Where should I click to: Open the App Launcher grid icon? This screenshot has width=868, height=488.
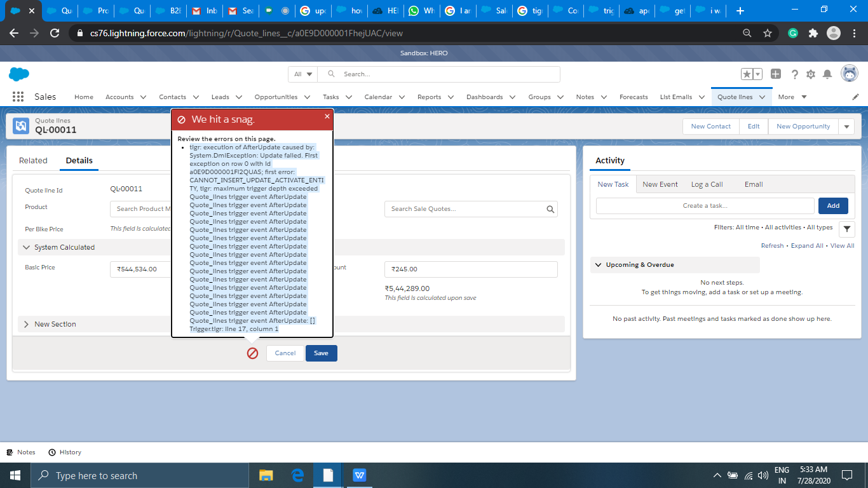click(18, 97)
